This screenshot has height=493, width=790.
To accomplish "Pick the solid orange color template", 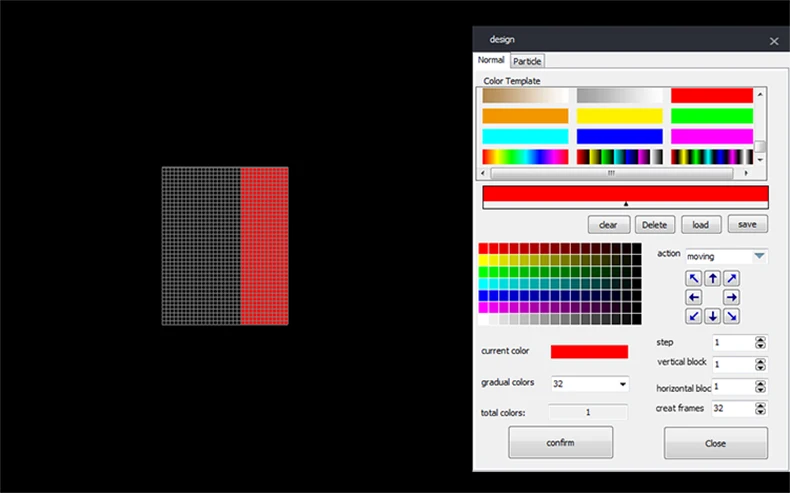I will tap(525, 116).
